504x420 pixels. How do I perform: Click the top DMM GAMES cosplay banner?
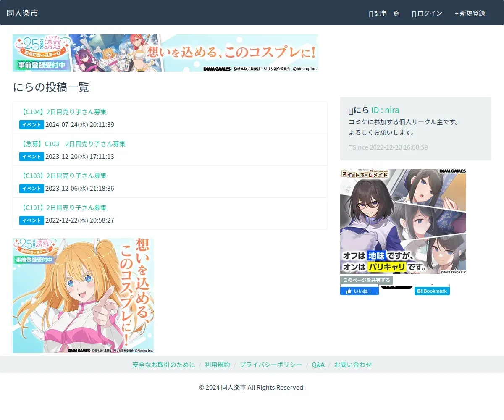coord(165,53)
